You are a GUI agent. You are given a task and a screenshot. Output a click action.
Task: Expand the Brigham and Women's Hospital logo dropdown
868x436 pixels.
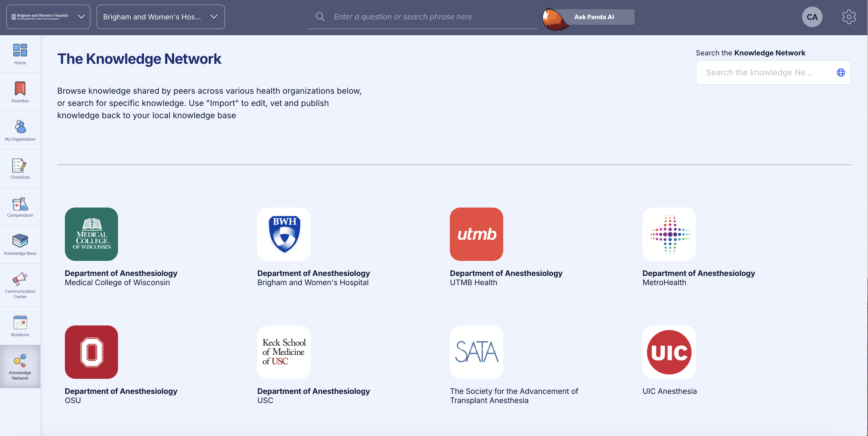48,17
